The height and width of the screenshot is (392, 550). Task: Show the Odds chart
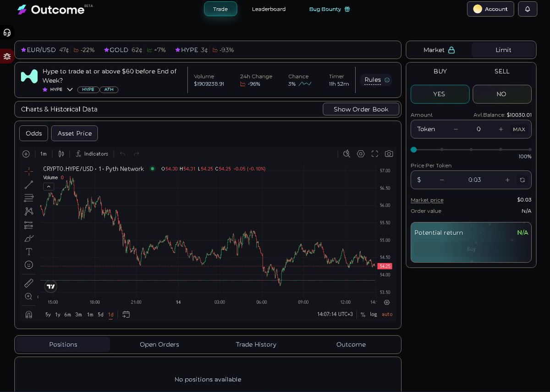click(x=34, y=133)
